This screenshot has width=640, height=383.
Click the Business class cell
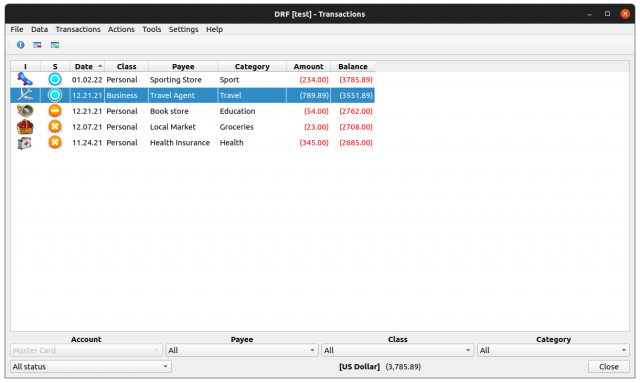coord(127,95)
